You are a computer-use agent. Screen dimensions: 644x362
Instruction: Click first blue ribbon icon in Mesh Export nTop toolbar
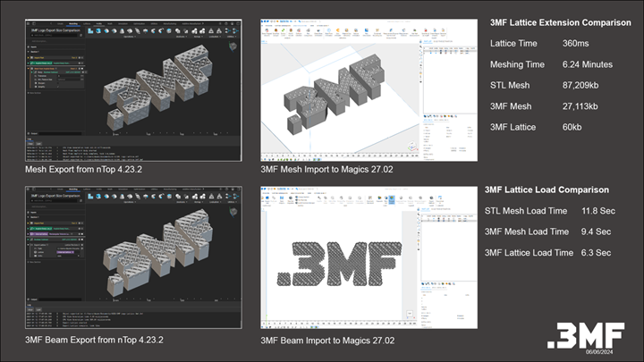coord(90,31)
